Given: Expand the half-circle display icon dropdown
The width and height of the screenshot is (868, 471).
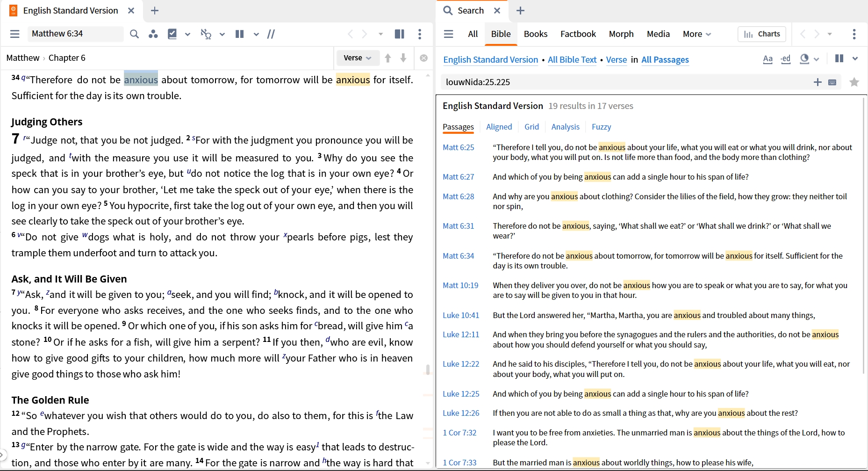Looking at the screenshot, I should [817, 59].
